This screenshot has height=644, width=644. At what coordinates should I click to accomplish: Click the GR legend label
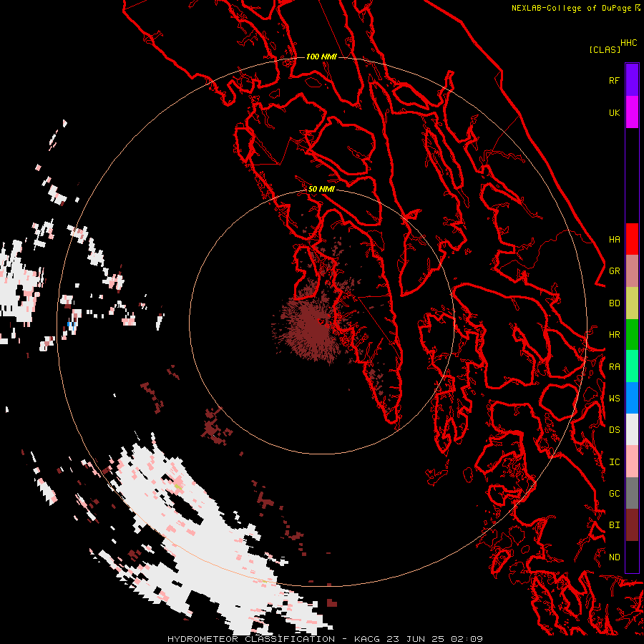[x=614, y=271]
